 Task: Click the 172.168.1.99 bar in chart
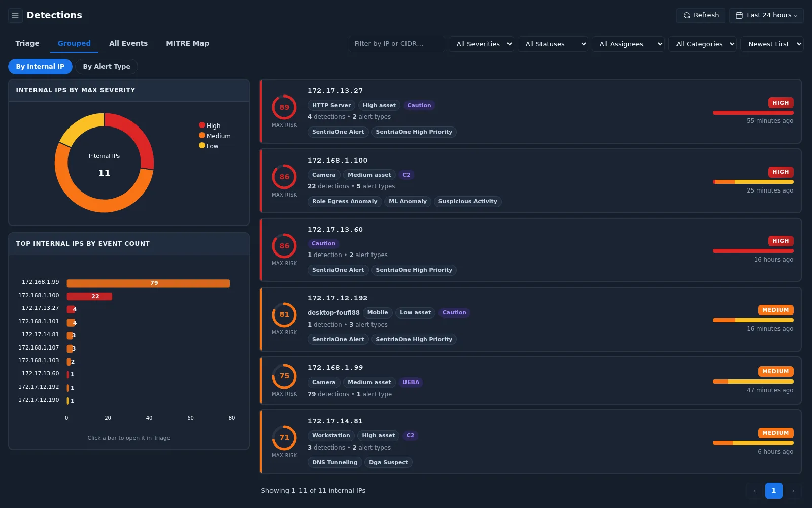pos(148,283)
